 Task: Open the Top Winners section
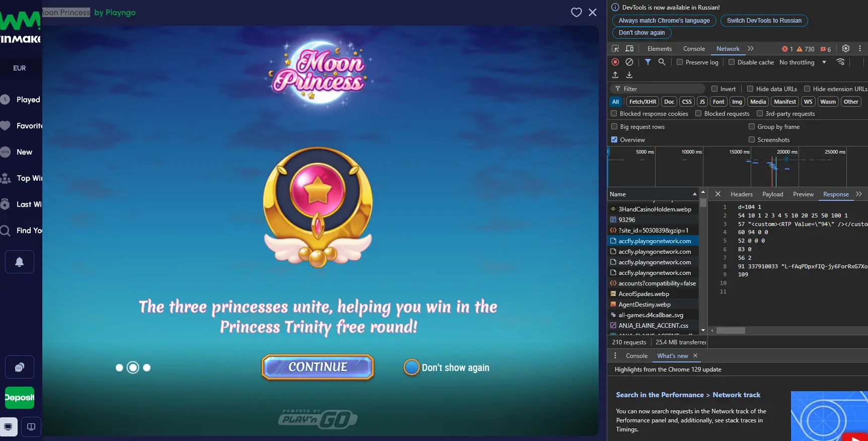21,178
